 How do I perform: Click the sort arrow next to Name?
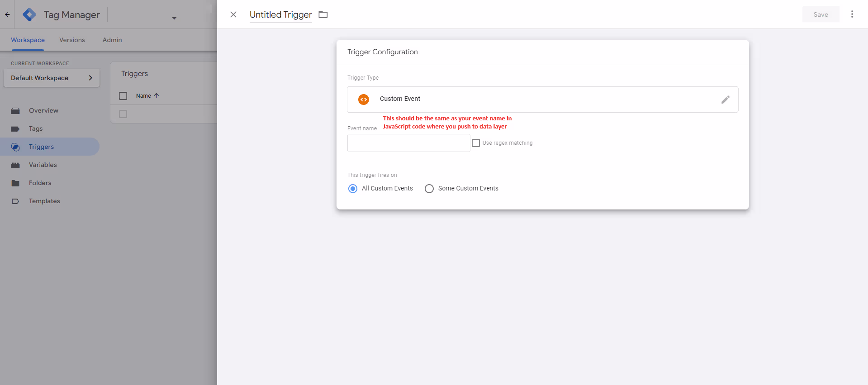(x=157, y=95)
